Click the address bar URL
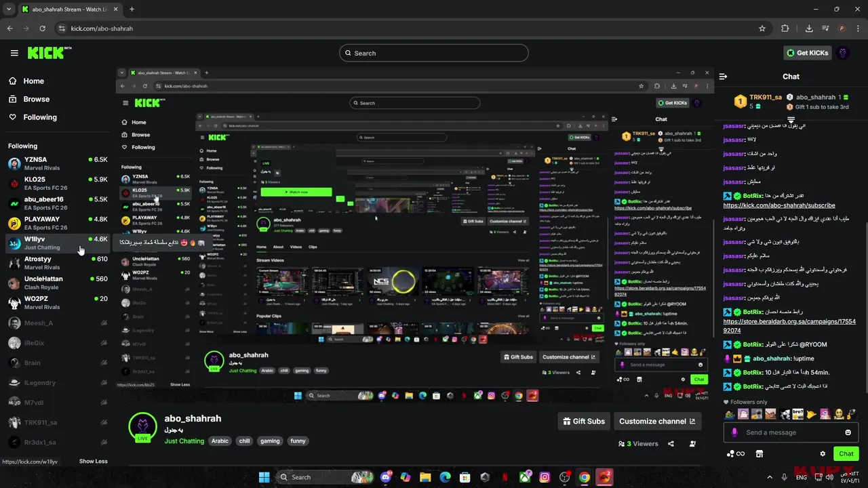This screenshot has height=488, width=868. click(102, 28)
